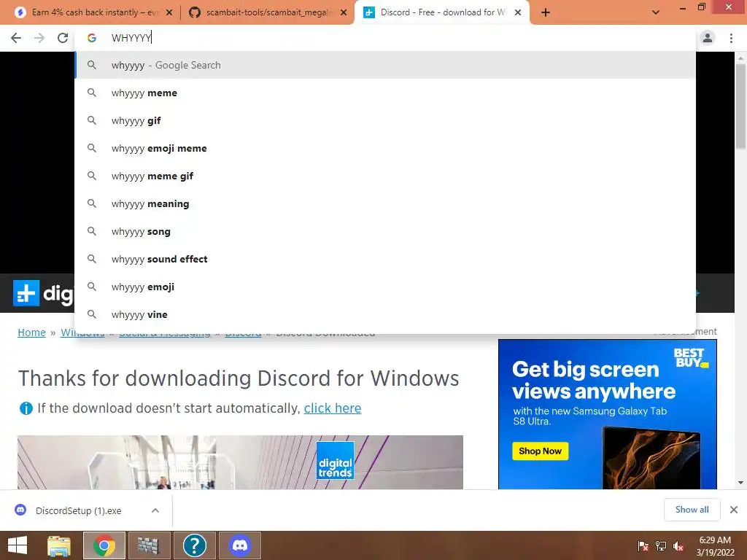Close the Discord download tab
The image size is (747, 560).
tap(518, 12)
